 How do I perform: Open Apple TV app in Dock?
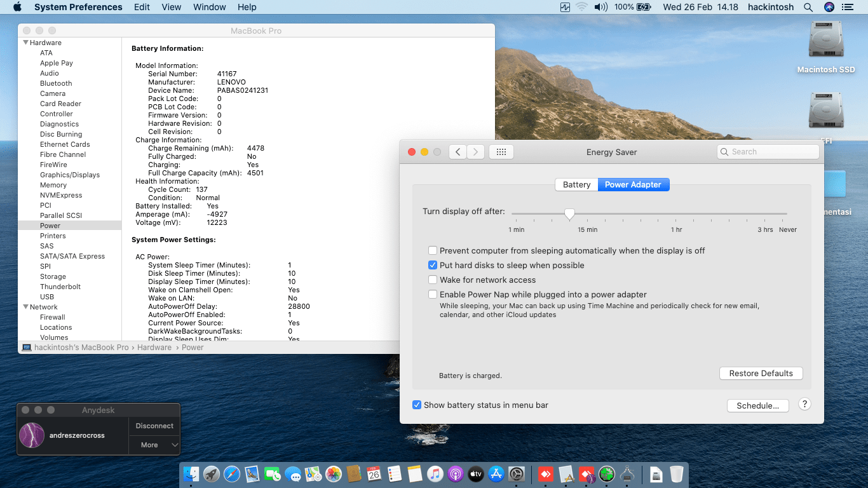(475, 474)
